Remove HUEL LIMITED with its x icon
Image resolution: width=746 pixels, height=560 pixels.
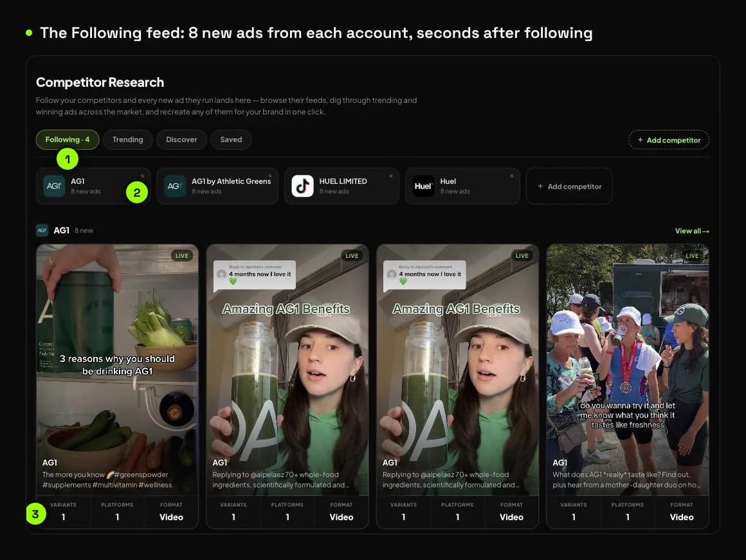point(391,176)
